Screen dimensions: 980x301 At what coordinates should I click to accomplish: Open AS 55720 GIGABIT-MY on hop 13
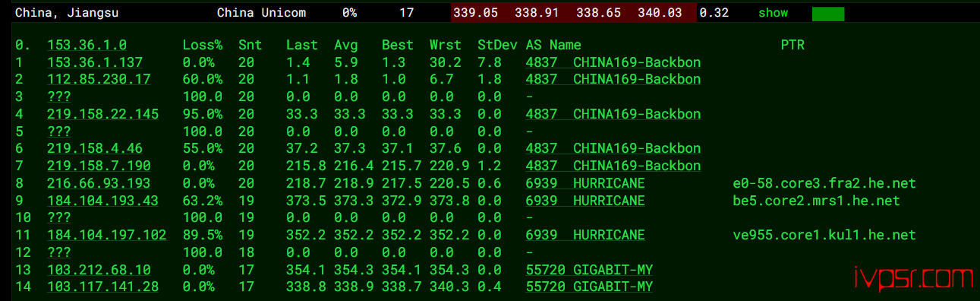589,270
